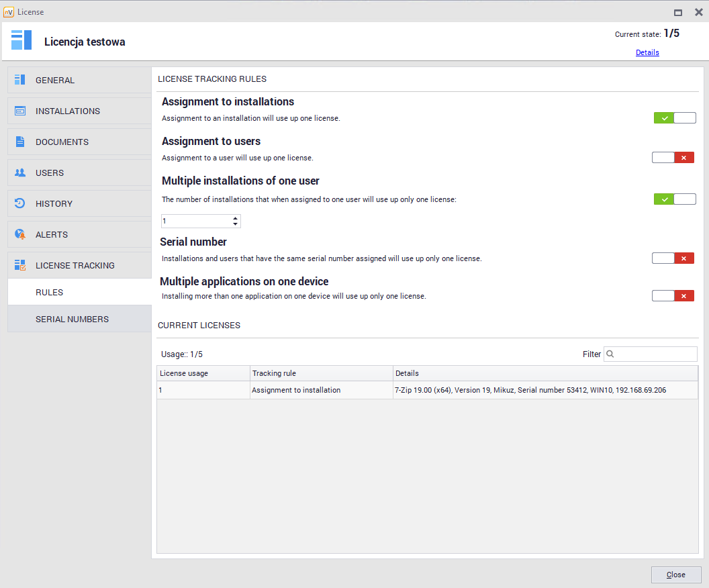
Task: Sort by Tracking rule column header
Action: click(321, 373)
